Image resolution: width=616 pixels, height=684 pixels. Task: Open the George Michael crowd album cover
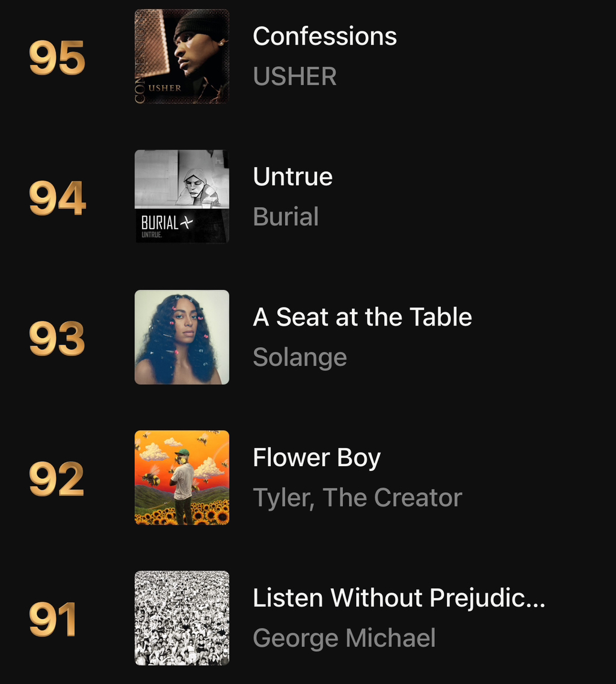click(182, 618)
